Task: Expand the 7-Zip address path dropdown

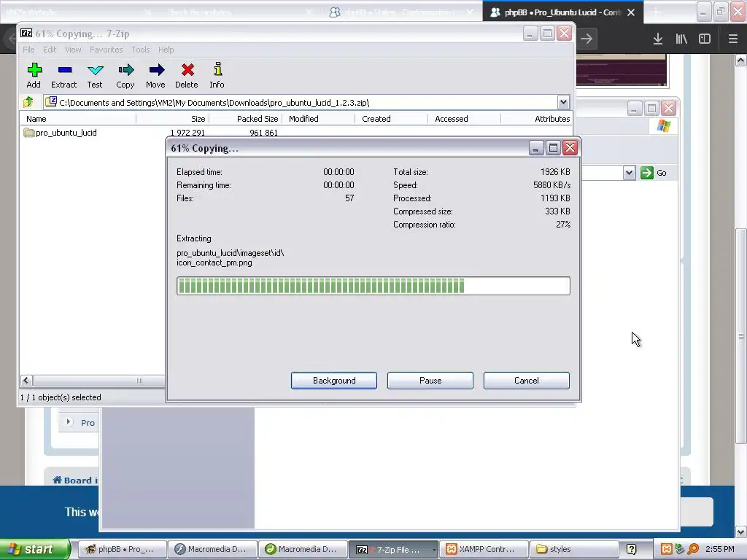Action: pos(563,102)
